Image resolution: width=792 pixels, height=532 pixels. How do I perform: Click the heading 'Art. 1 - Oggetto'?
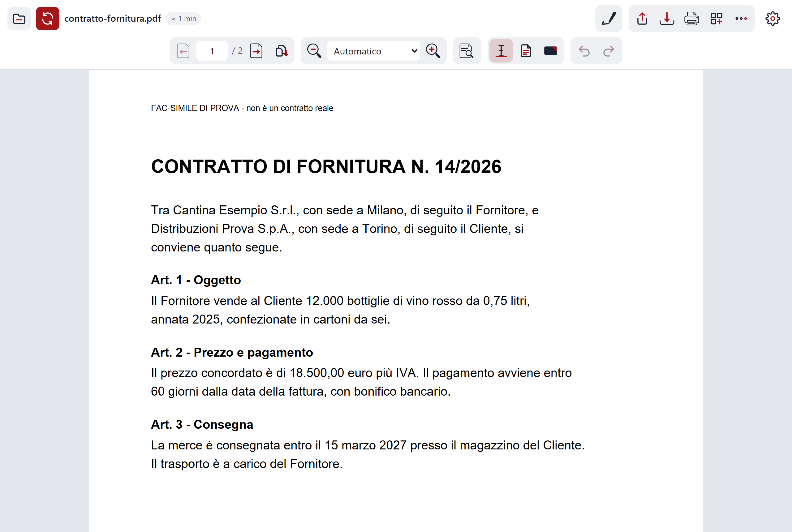tap(196, 280)
